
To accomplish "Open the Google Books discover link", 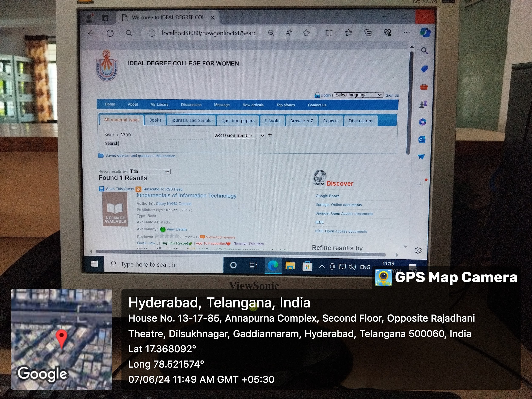I will 327,196.
